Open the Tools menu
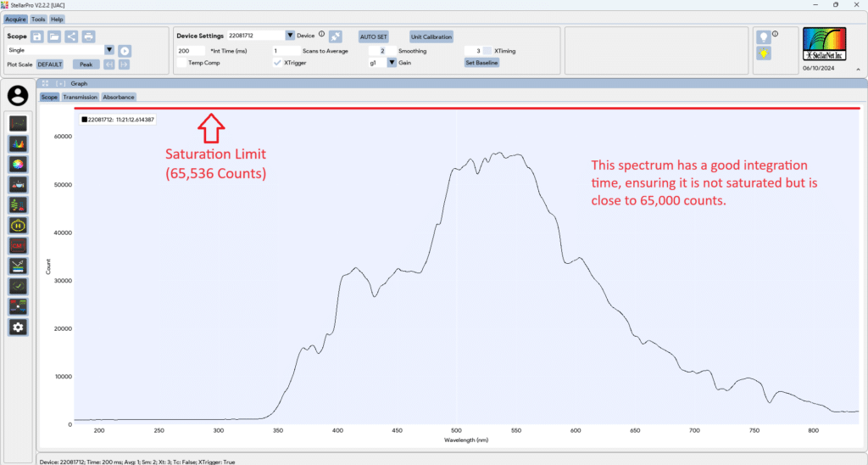This screenshot has width=868, height=465. coord(39,19)
